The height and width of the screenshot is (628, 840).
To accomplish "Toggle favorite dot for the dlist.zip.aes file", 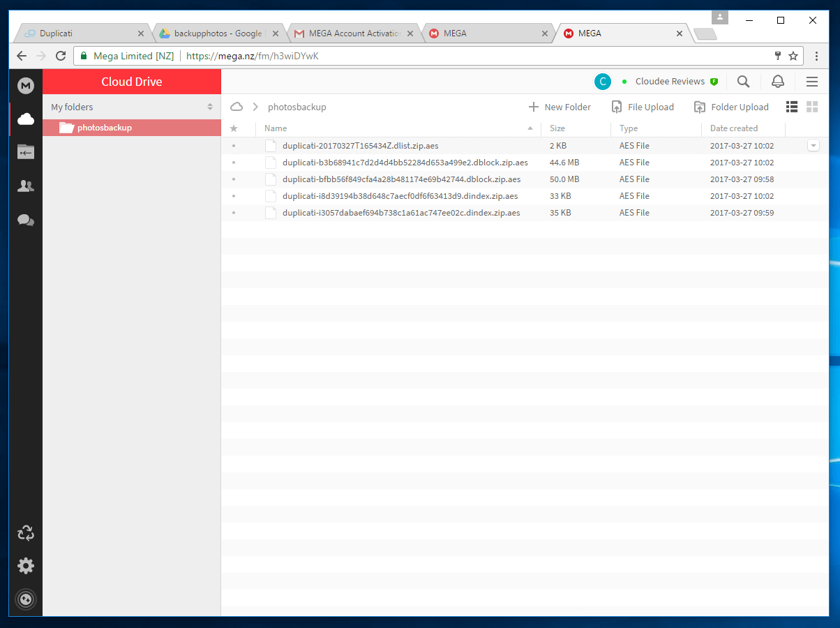I will click(234, 146).
